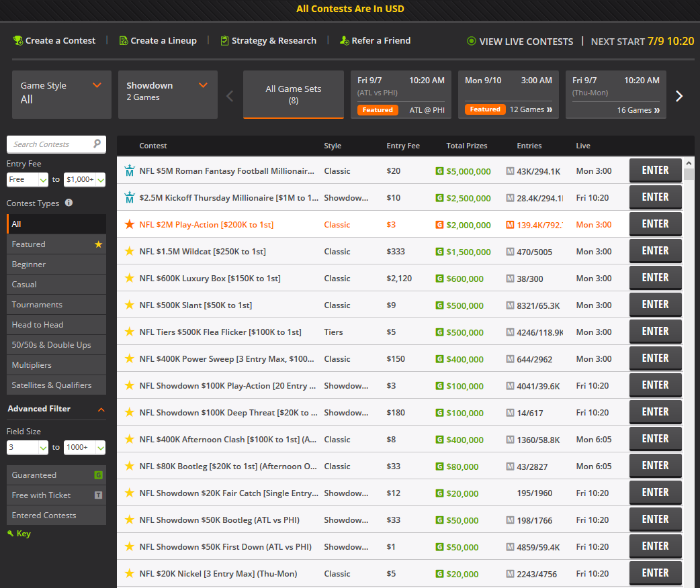Click the multi-entry M icon beside 43K/294.1K

510,171
